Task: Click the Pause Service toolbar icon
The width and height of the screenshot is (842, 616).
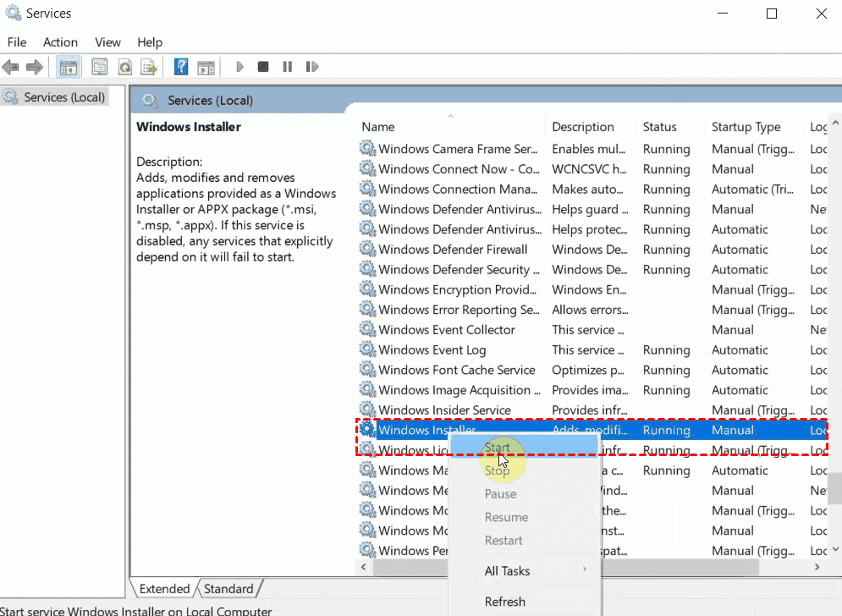Action: tap(287, 67)
